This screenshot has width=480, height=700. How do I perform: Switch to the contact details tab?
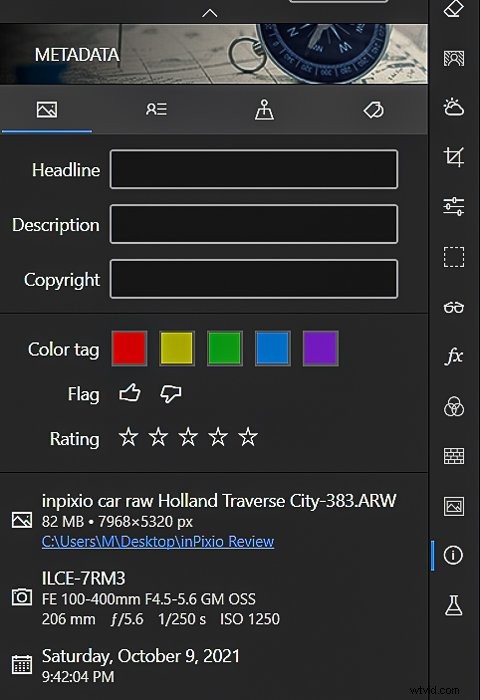(x=156, y=109)
